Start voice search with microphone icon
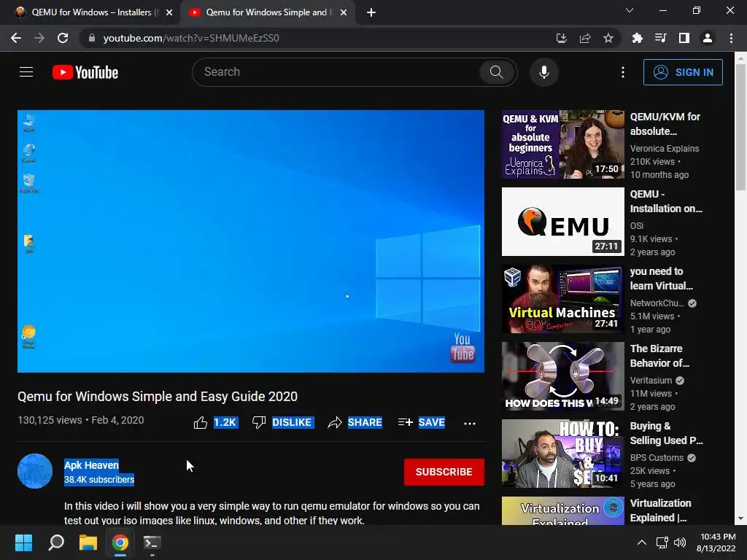 543,72
